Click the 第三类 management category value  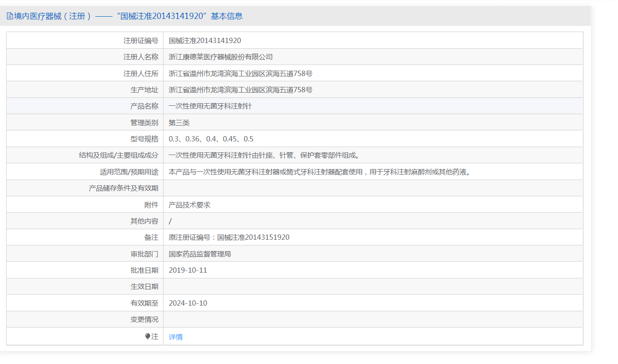[x=179, y=123]
